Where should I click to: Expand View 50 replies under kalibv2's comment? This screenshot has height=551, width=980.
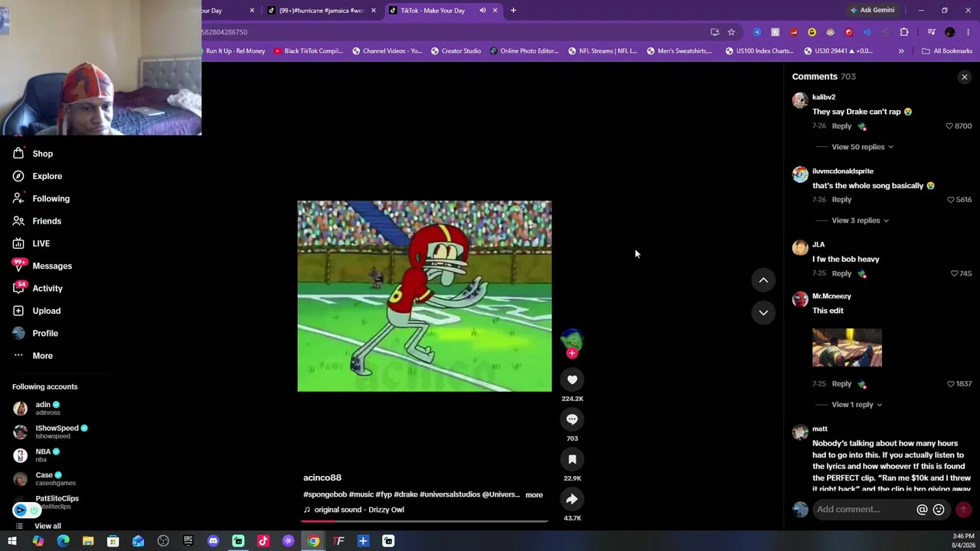click(x=862, y=147)
